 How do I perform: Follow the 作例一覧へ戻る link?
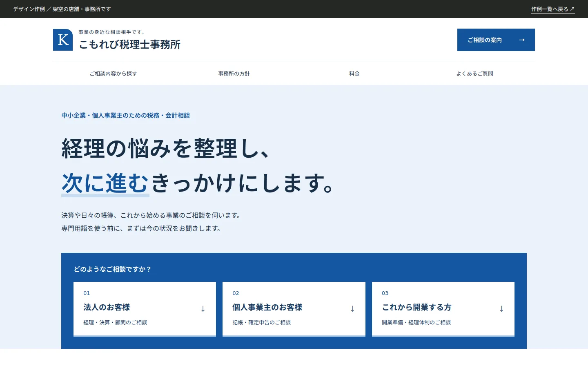pyautogui.click(x=553, y=9)
